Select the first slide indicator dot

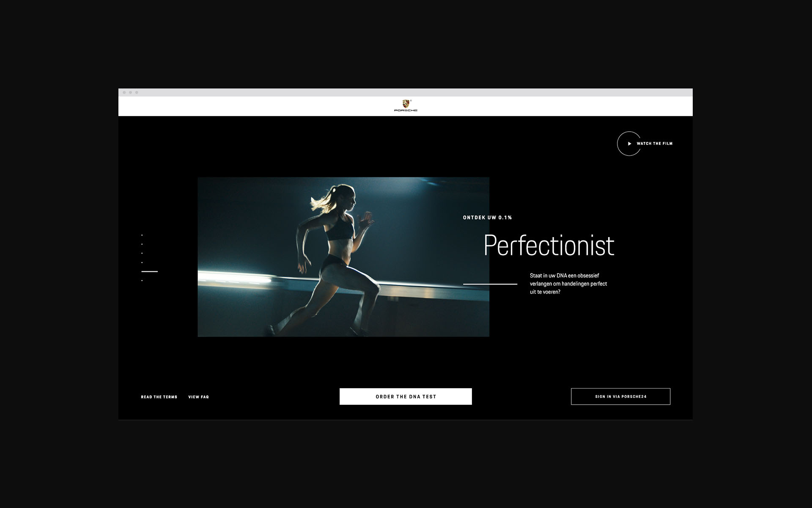pyautogui.click(x=142, y=235)
